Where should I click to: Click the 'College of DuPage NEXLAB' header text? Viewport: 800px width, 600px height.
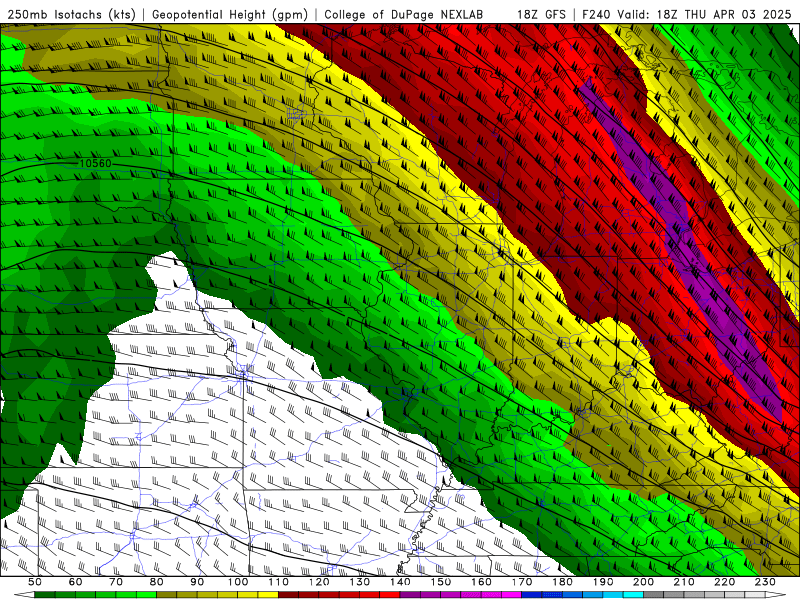click(x=403, y=15)
